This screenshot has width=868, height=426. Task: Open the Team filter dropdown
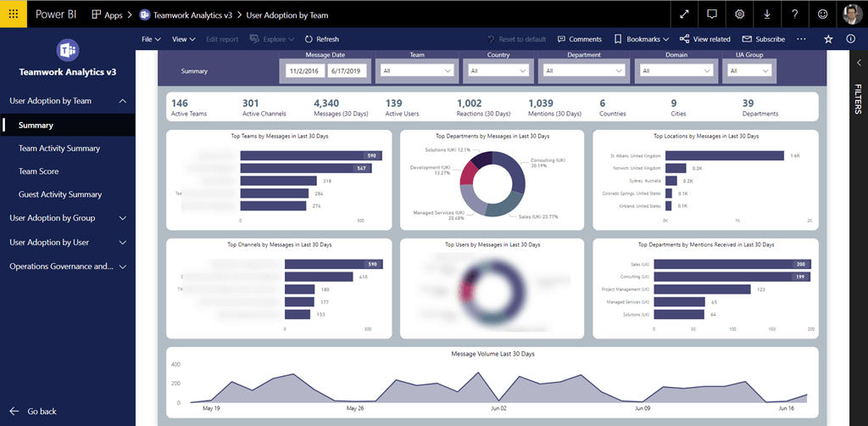coord(417,71)
